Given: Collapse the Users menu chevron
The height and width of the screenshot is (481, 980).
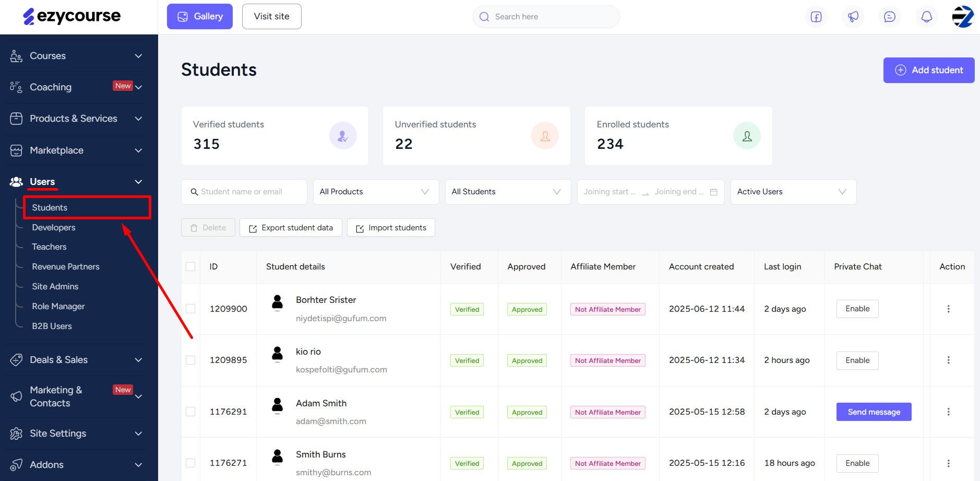Looking at the screenshot, I should (138, 182).
